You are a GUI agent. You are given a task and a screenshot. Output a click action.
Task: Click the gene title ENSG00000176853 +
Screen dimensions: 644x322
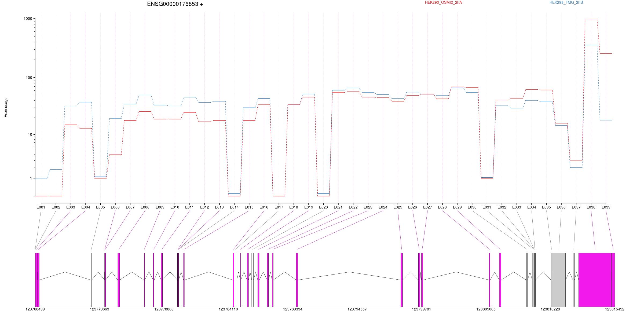[x=175, y=4]
